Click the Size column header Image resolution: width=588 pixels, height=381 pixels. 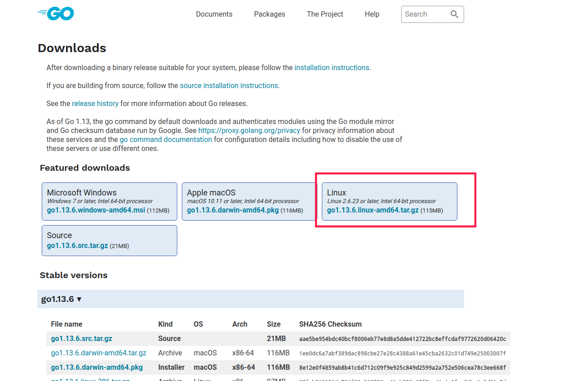[273, 324]
